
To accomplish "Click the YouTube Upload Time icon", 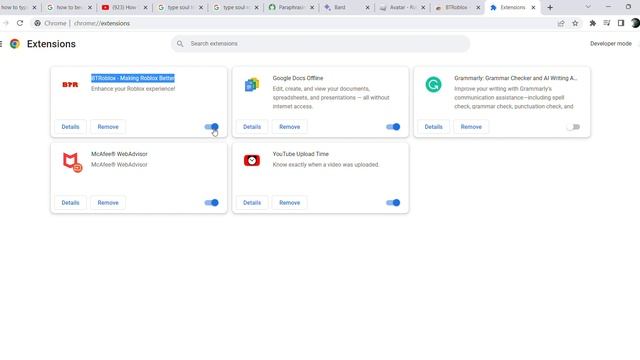I will (x=252, y=160).
